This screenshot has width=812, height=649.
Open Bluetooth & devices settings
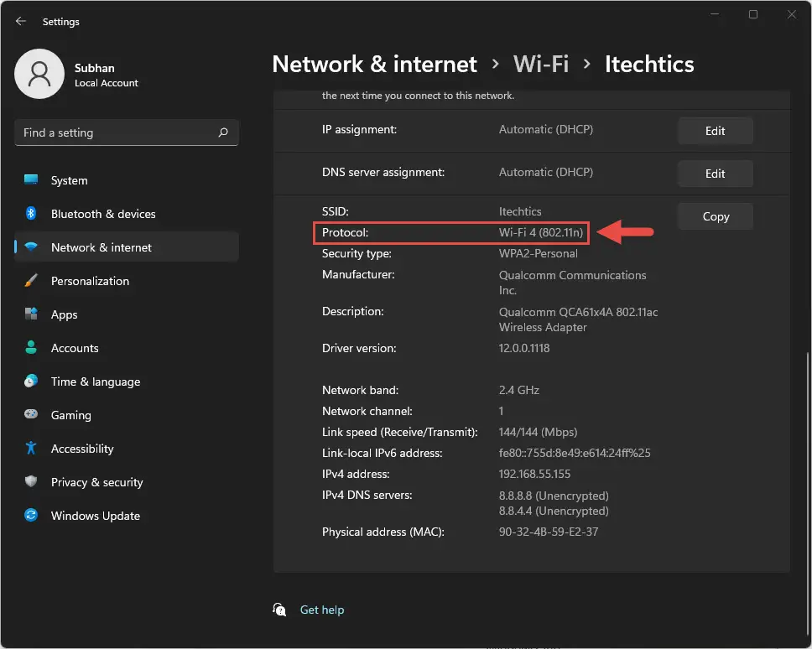[102, 214]
